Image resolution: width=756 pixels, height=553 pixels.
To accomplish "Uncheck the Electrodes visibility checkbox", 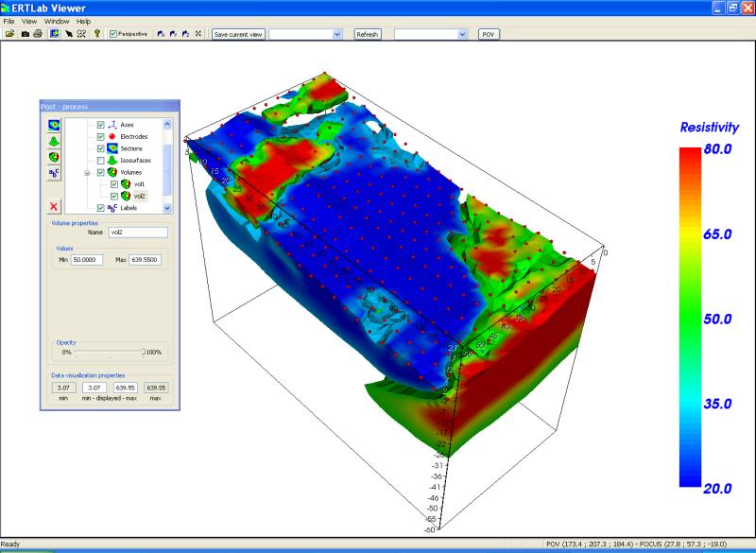I will pyautogui.click(x=101, y=136).
